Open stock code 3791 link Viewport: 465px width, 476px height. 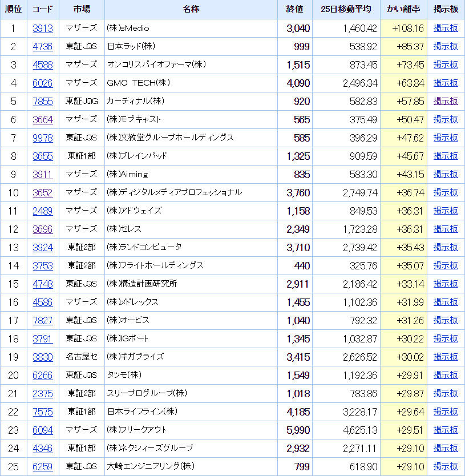pos(43,338)
